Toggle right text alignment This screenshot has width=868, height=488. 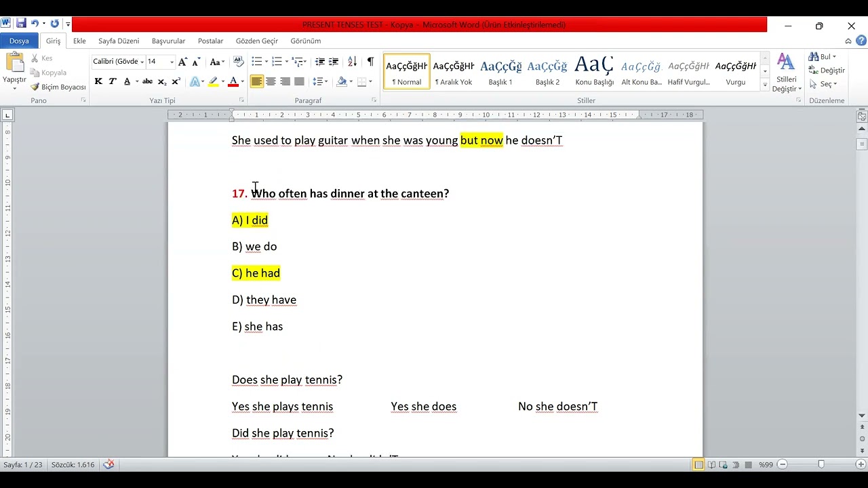pos(285,81)
